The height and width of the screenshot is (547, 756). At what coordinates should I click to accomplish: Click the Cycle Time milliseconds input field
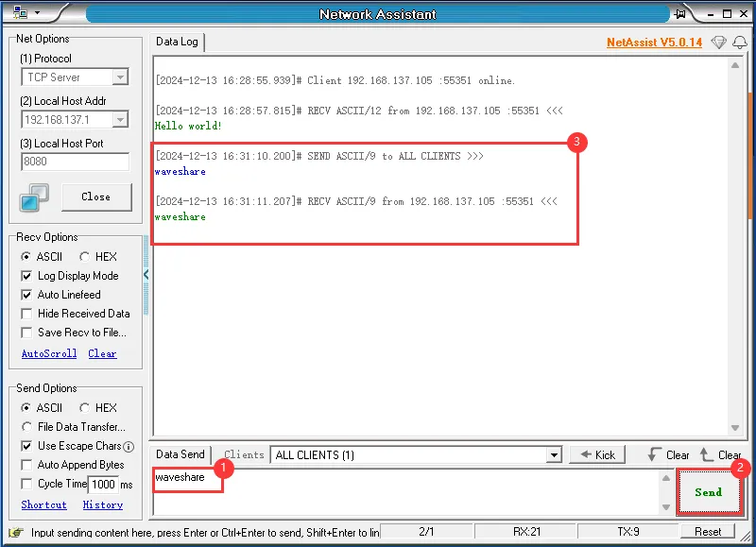(x=102, y=485)
